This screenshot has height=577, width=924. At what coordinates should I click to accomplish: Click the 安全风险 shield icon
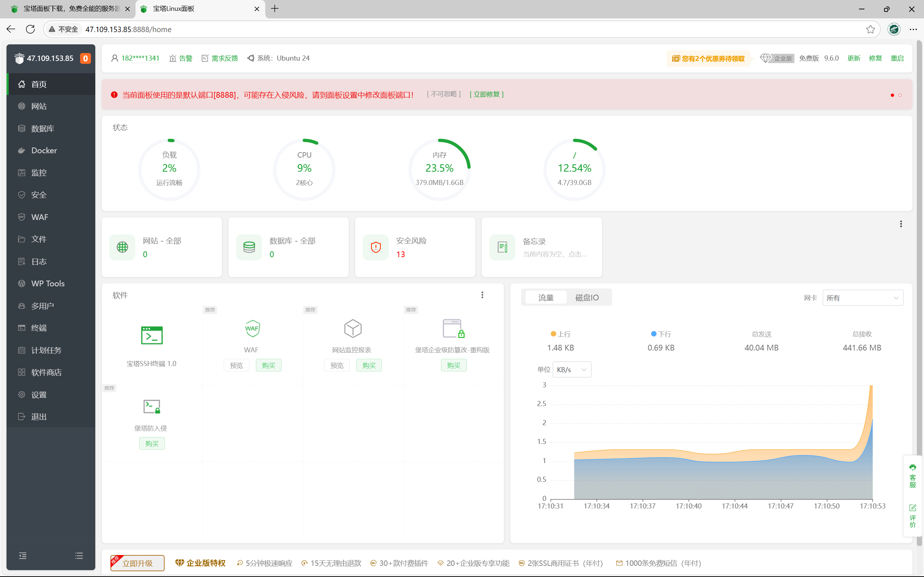[x=376, y=247]
